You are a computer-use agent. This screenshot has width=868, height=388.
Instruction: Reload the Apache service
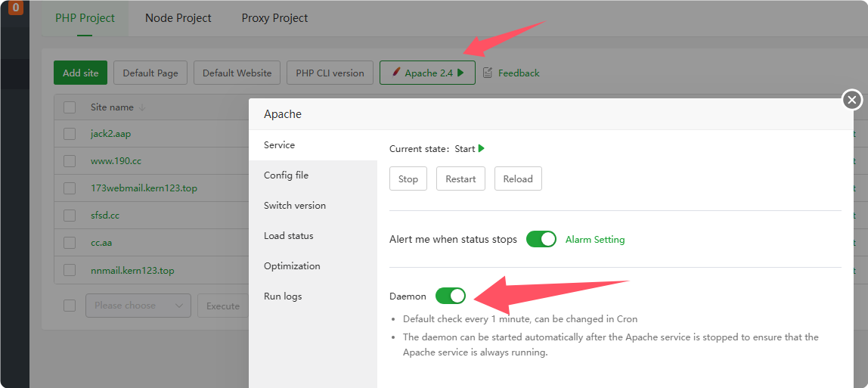[518, 178]
